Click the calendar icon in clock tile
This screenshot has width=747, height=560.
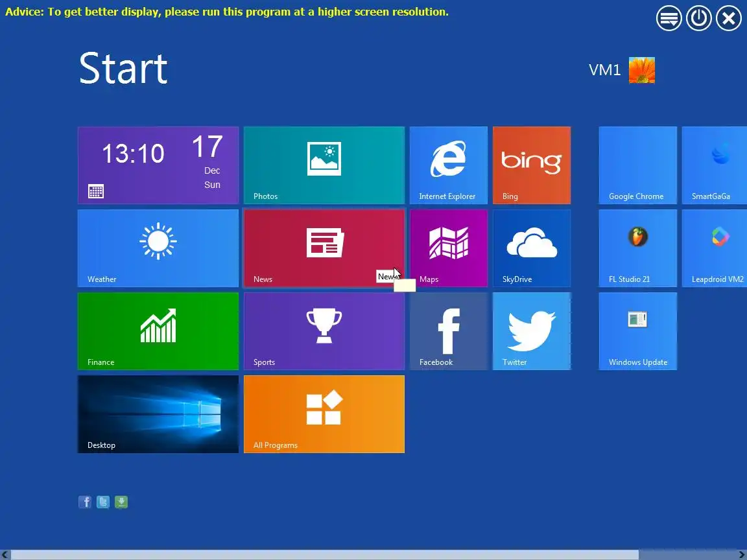pyautogui.click(x=96, y=191)
